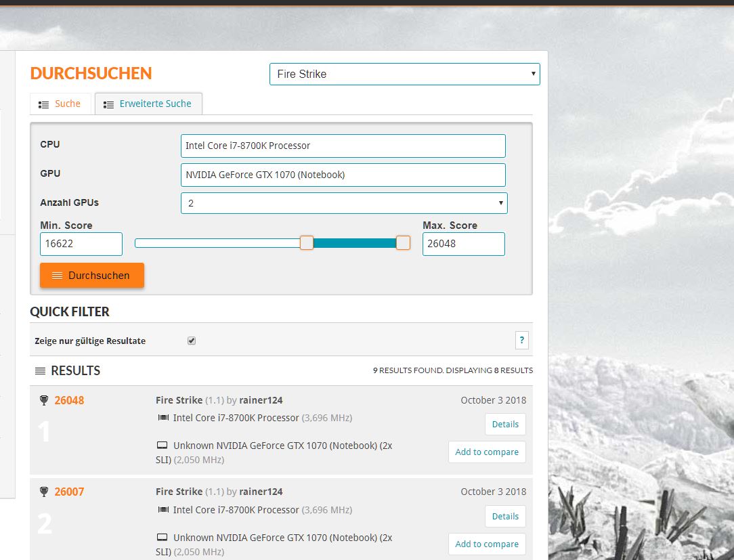This screenshot has height=560, width=734.
Task: Add the 26007 result to compare
Action: tap(487, 544)
